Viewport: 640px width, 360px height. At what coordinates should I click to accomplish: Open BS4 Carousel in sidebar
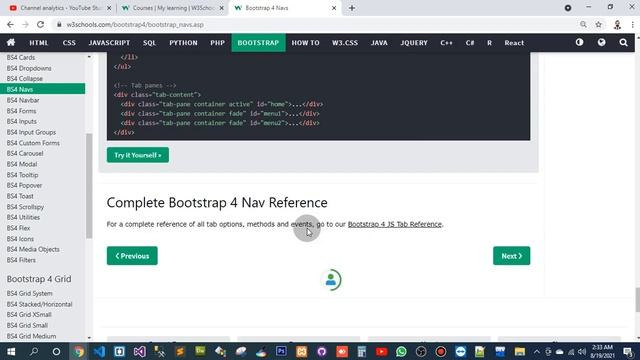(25, 153)
